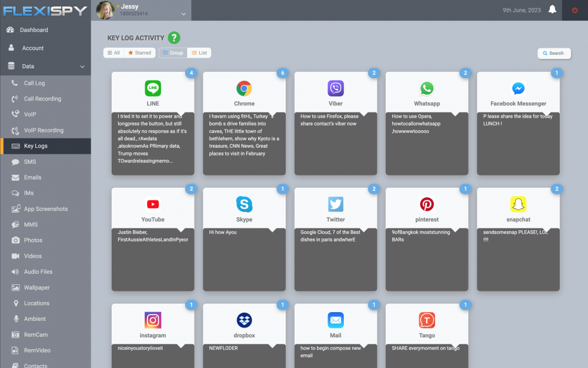The height and width of the screenshot is (368, 588).
Task: Open the Locations sidebar entry
Action: 45,303
